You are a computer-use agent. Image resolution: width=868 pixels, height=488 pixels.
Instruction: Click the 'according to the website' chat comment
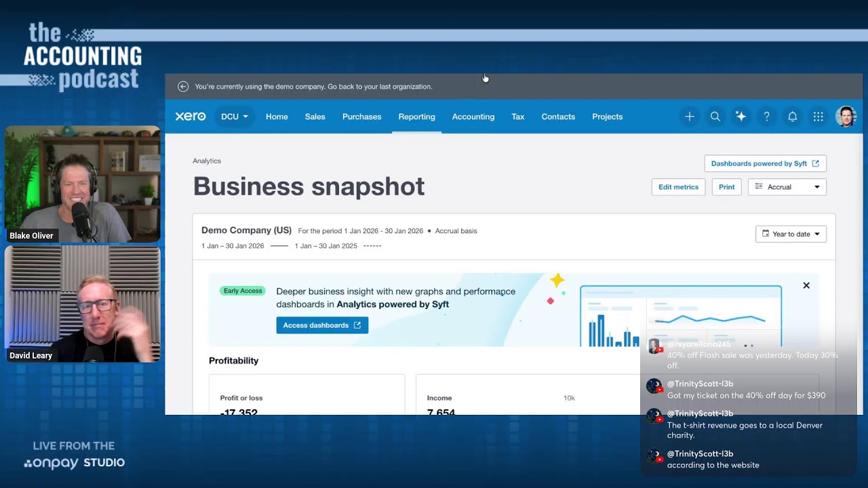(713, 465)
